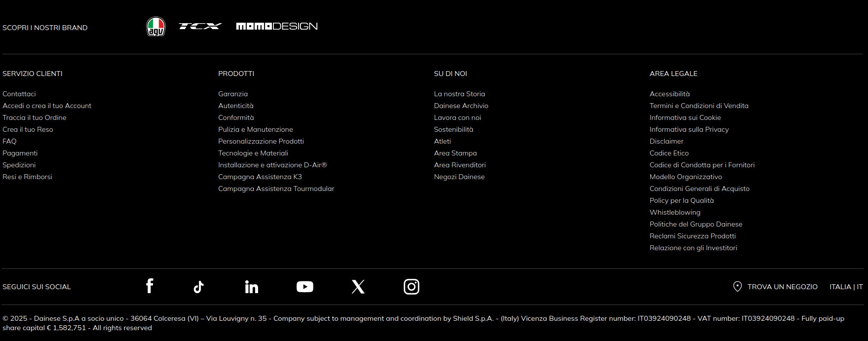This screenshot has width=868, height=341.
Task: Open Informativa sulla Privacy
Action: (x=689, y=129)
